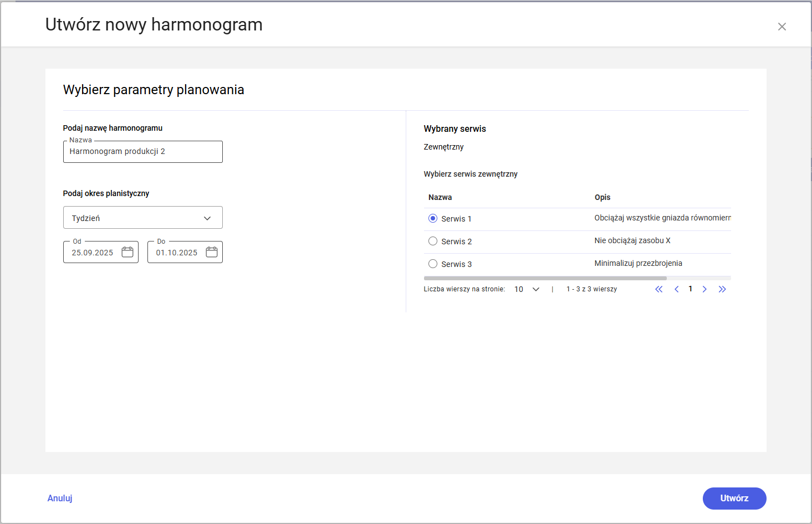Click the Opis column header

point(602,197)
